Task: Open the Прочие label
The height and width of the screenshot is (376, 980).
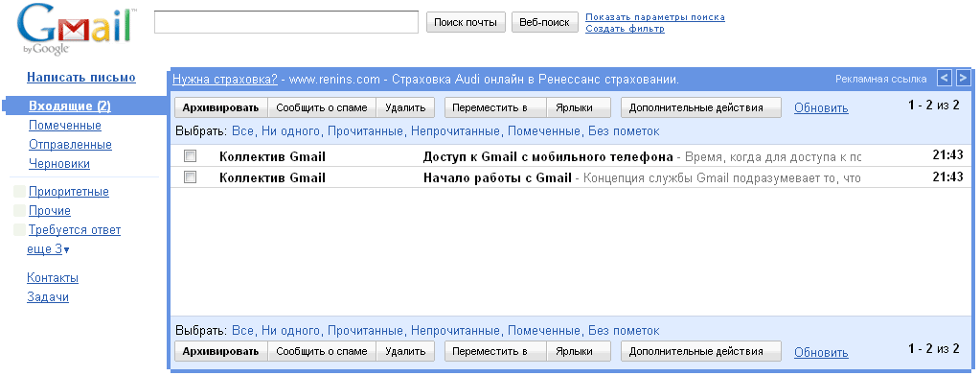Action: click(50, 211)
